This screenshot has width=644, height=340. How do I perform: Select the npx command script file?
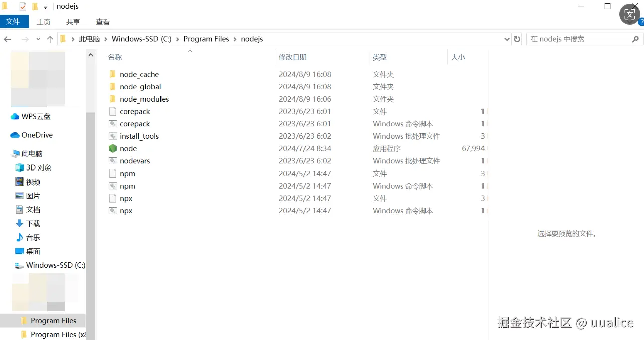(x=126, y=210)
